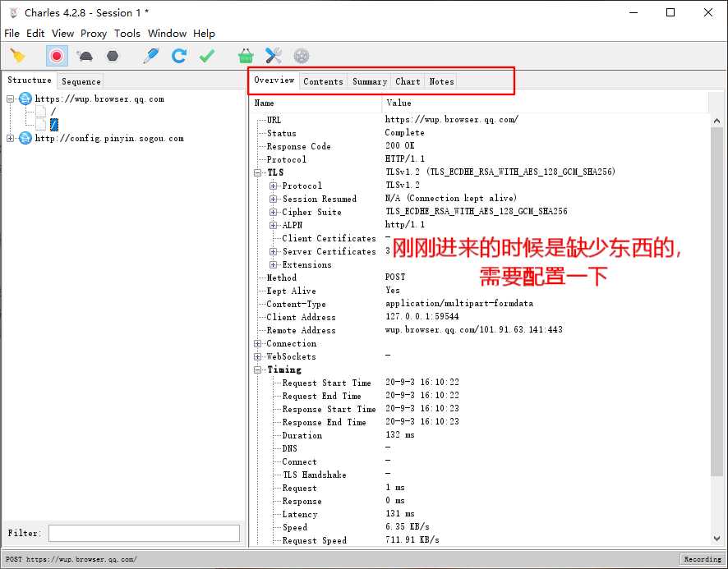Expand the Cipher Suite row
Viewport: 728px width, 569px height.
[x=274, y=212]
